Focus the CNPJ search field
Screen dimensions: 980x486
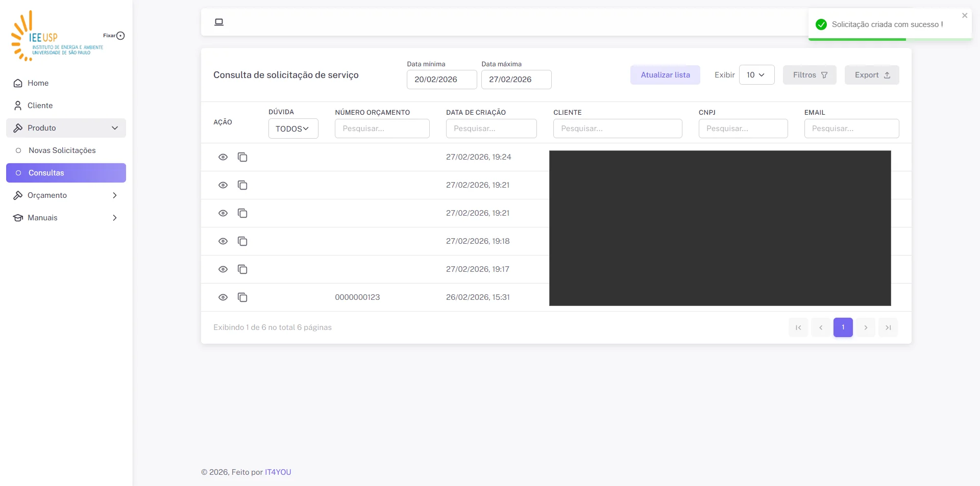click(x=743, y=129)
